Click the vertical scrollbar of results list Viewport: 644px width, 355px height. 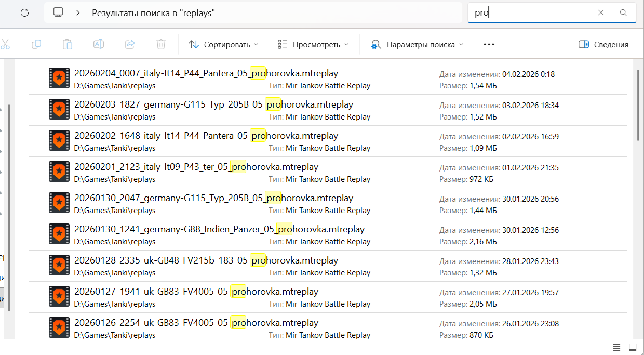(638, 104)
